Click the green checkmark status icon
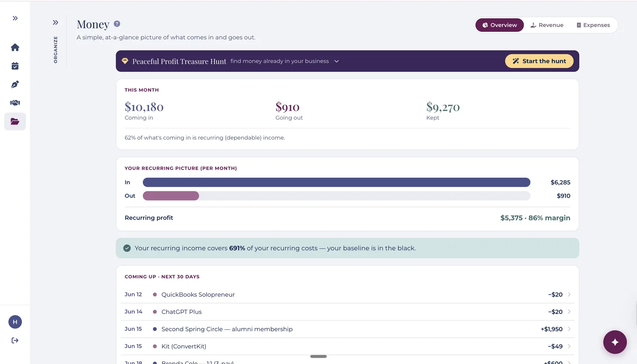Viewport: 637px width, 364px height. coord(127,248)
